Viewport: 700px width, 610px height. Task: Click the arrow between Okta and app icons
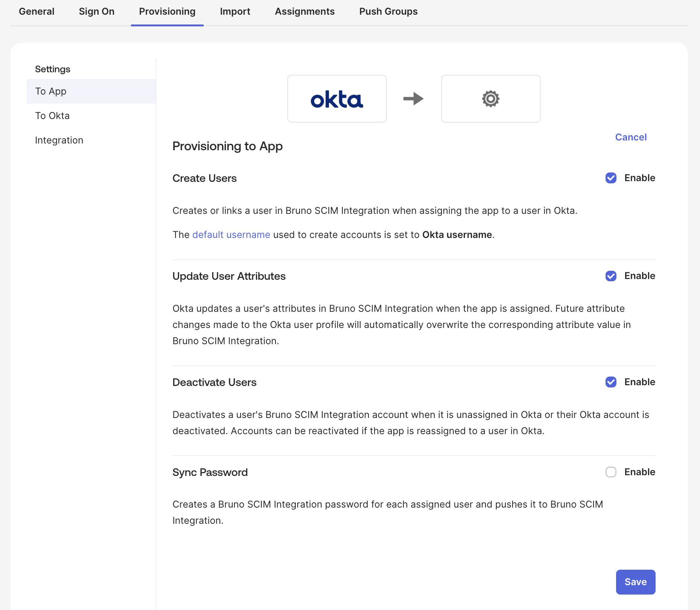click(x=413, y=98)
